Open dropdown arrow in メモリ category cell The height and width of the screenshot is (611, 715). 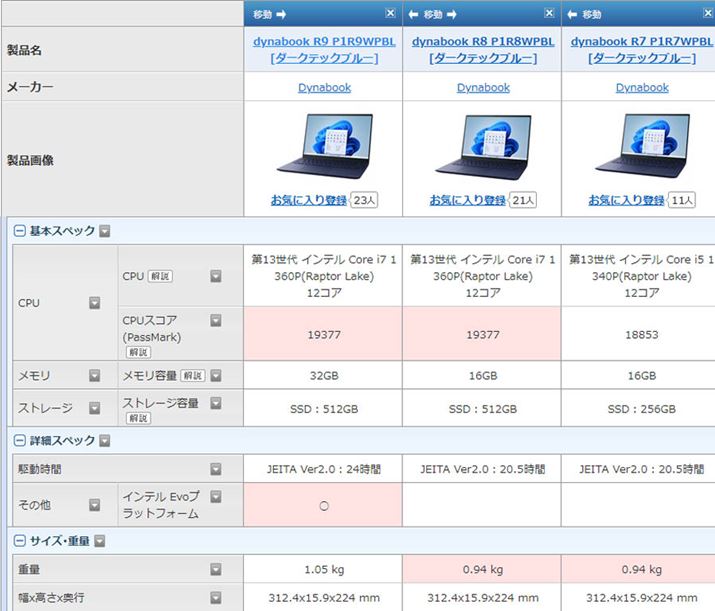pyautogui.click(x=95, y=376)
